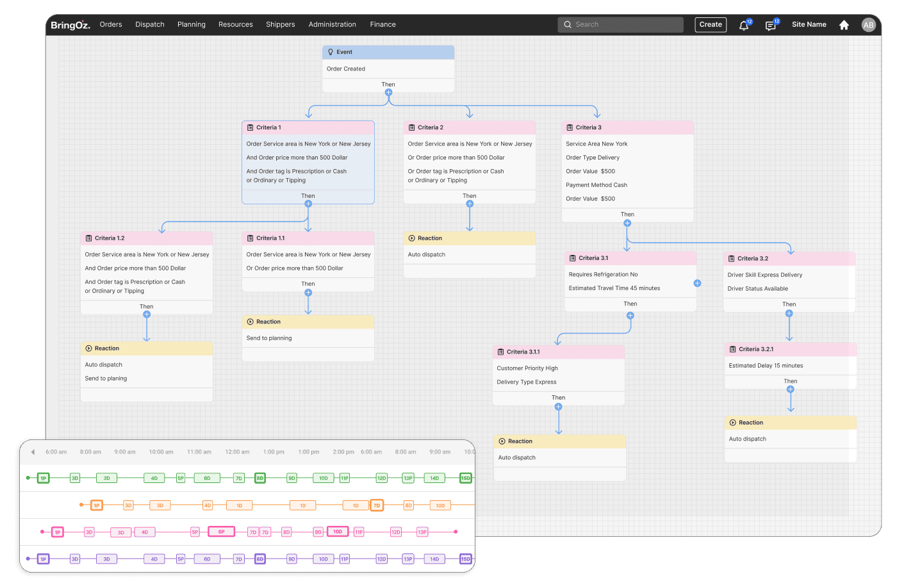The image size is (897, 588).
Task: Click the timeline back arrow
Action: pyautogui.click(x=33, y=452)
